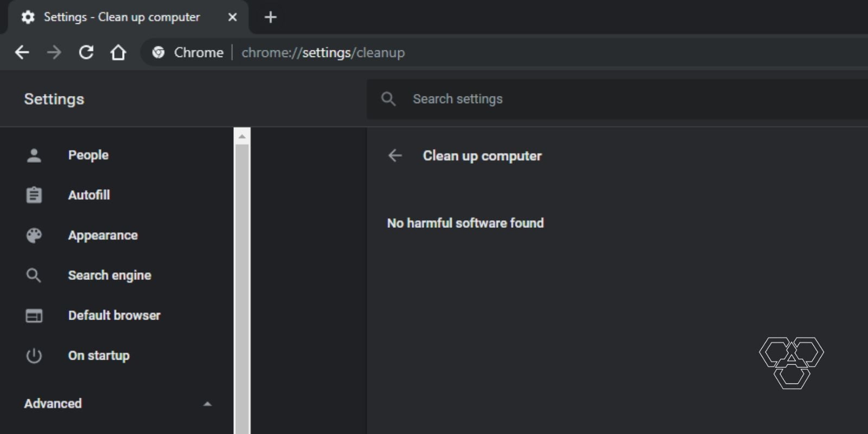Collapse the Advanced section arrow
Viewport: 868px width, 434px height.
point(207,404)
